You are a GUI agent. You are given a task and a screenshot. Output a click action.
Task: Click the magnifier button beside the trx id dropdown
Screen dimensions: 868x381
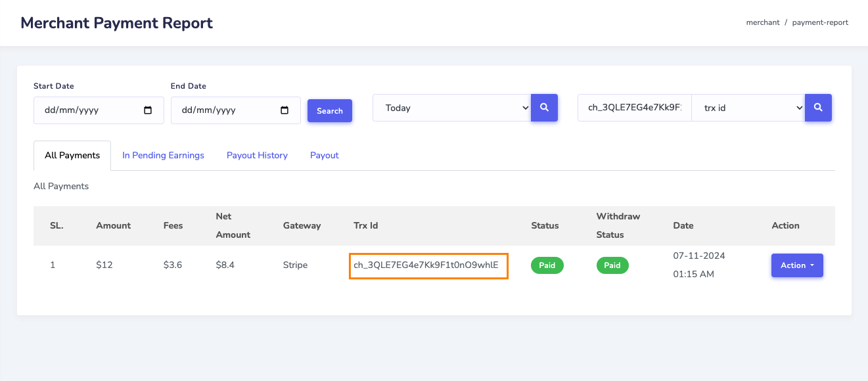818,108
